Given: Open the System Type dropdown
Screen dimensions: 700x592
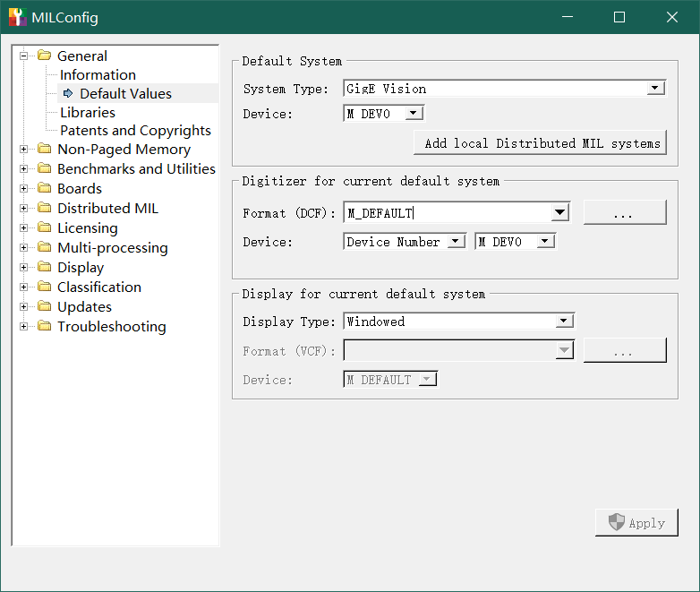Looking at the screenshot, I should tap(655, 88).
